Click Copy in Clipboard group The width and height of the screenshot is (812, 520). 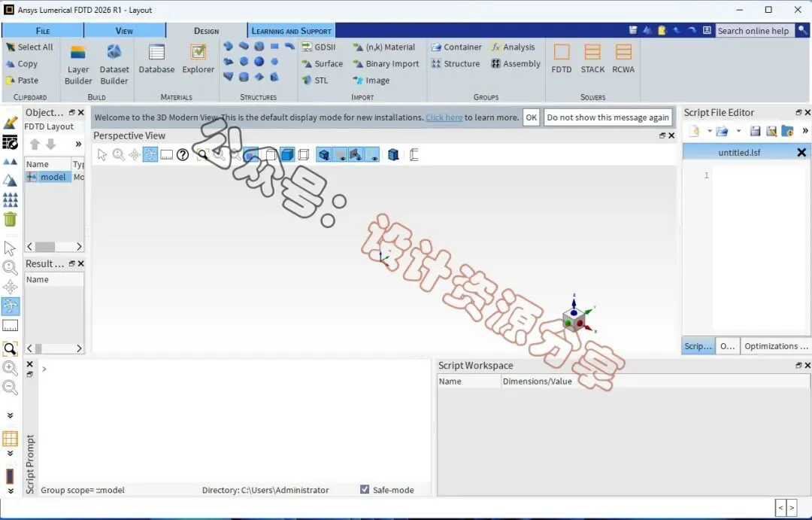(21, 64)
